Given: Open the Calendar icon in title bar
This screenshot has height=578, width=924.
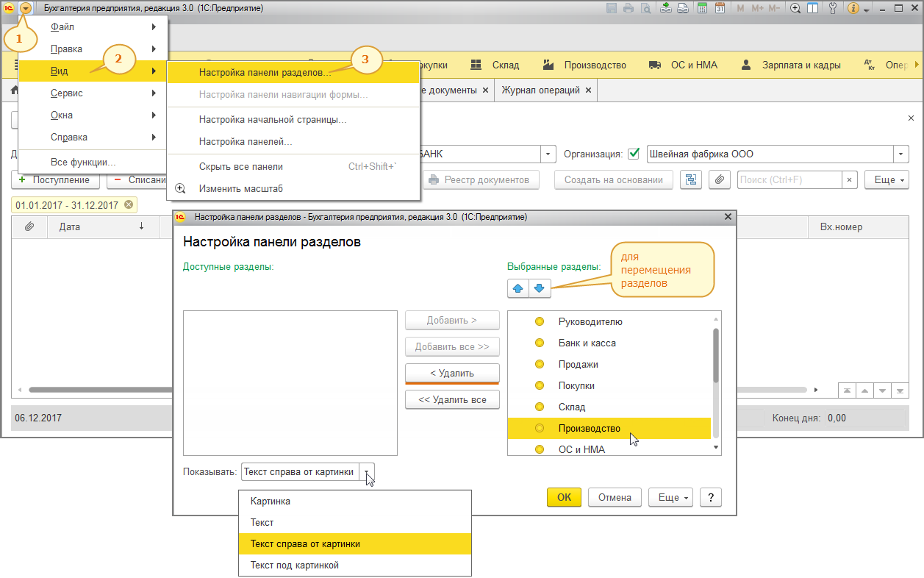Looking at the screenshot, I should [720, 8].
